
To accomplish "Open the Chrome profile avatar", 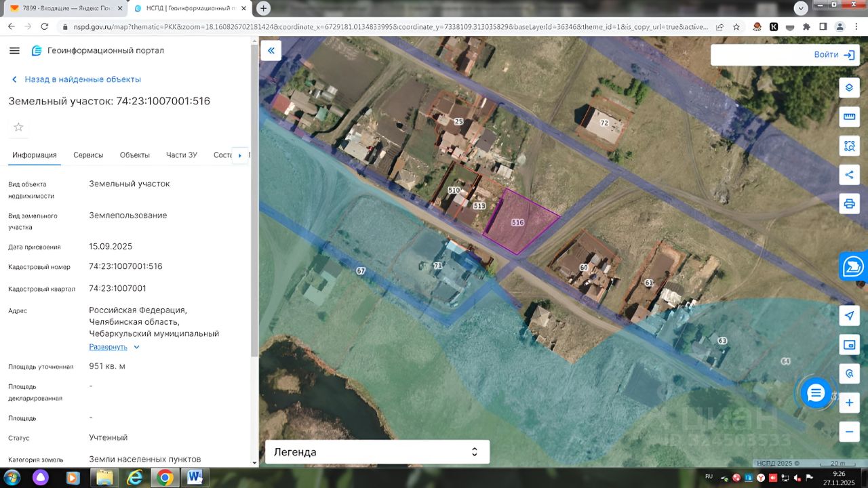I will (840, 26).
